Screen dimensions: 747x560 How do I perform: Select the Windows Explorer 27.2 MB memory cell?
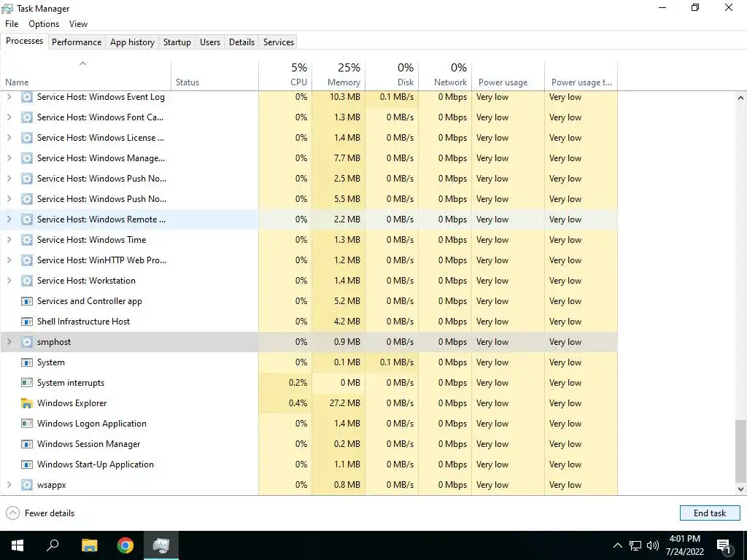coord(338,403)
